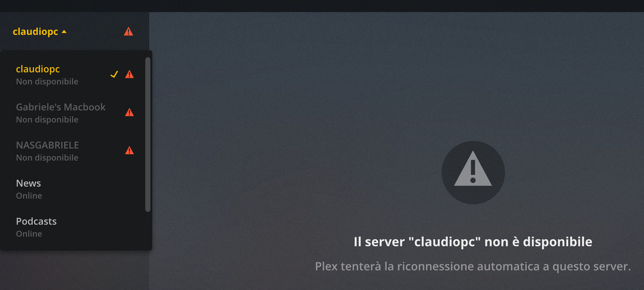This screenshot has height=290, width=644.
Task: Click the large gray warning icon
Action: [473, 173]
